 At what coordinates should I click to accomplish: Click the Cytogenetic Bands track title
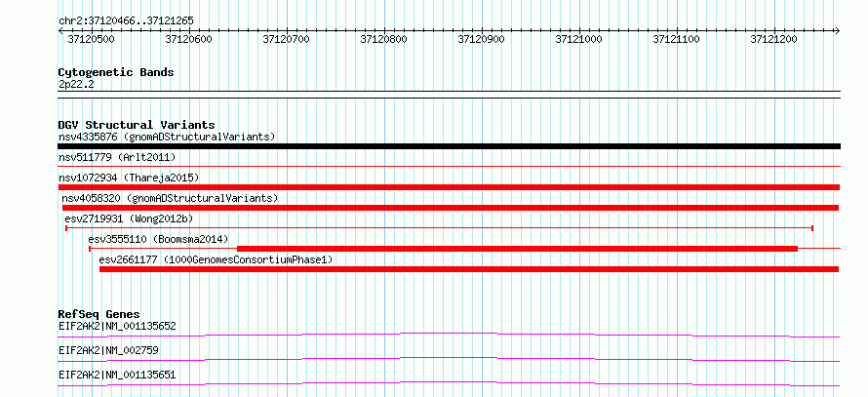coord(116,72)
